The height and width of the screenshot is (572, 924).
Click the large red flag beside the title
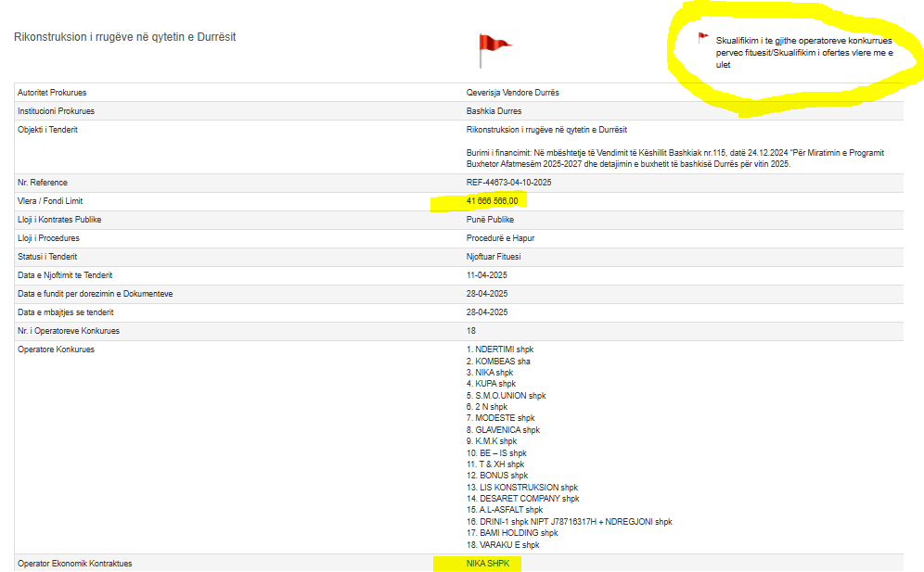click(x=494, y=48)
